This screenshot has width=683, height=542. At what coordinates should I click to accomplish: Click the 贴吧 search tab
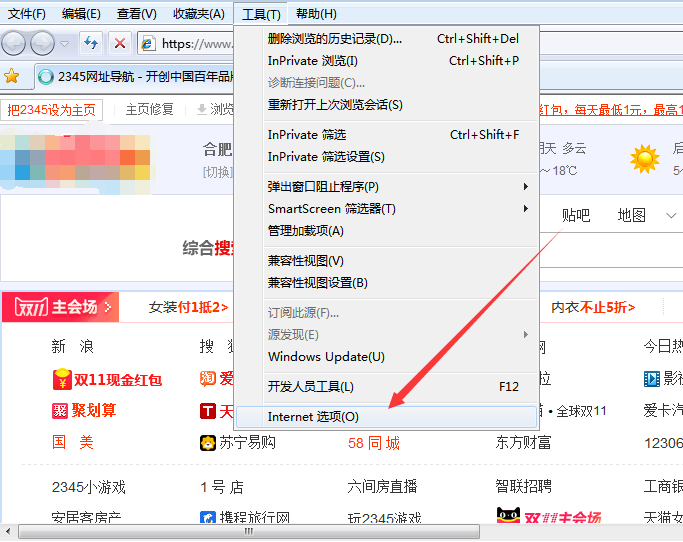pyautogui.click(x=576, y=215)
